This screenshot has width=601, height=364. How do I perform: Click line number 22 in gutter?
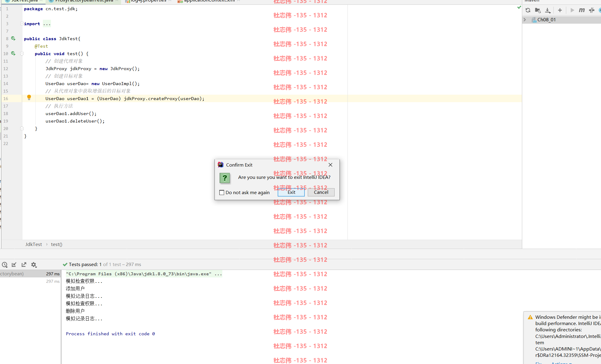point(6,144)
